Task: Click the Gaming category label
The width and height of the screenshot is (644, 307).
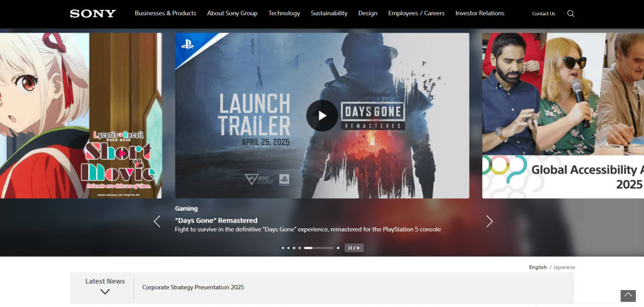Action: coord(186,208)
